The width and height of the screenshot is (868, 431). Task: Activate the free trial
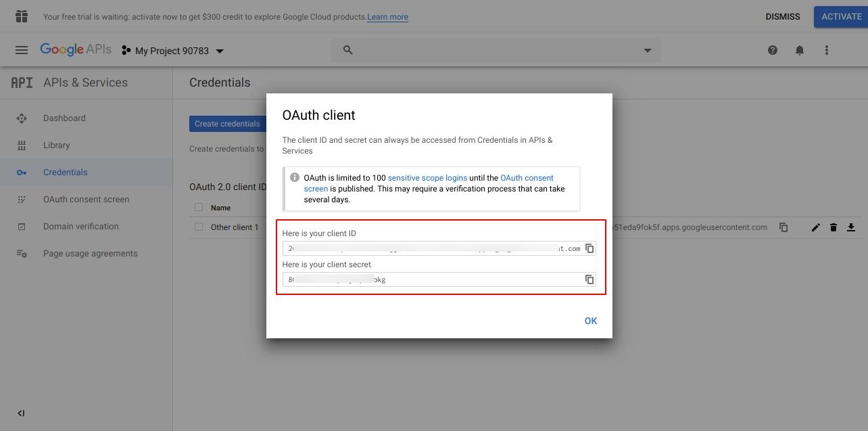tap(841, 17)
